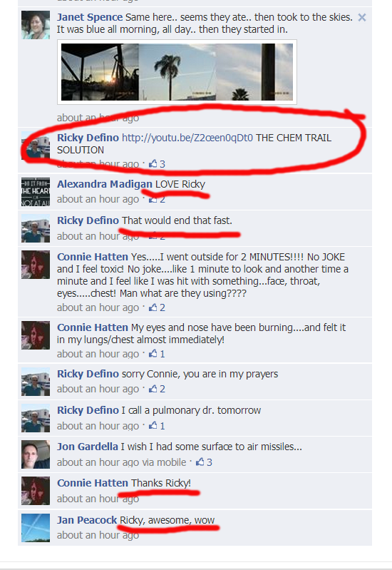Open Jan Peacock's profile name
392x570 pixels.
pyautogui.click(x=87, y=520)
